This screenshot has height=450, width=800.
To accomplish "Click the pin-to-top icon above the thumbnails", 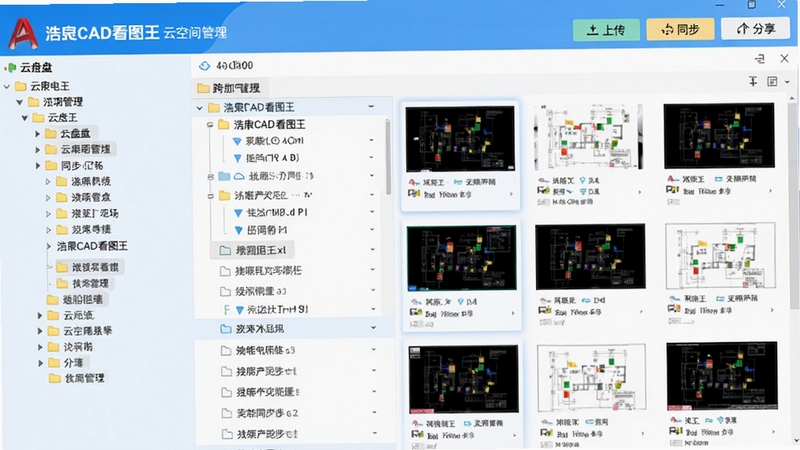I will click(753, 81).
